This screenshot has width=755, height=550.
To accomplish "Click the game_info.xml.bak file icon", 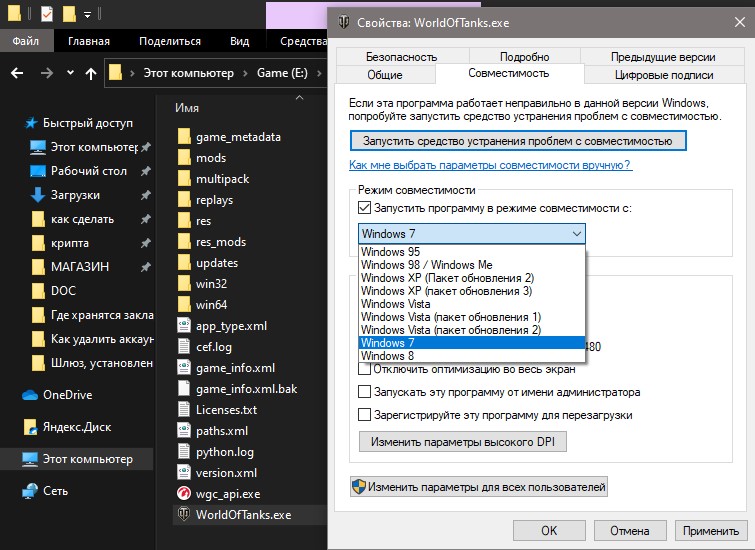I will 184,389.
